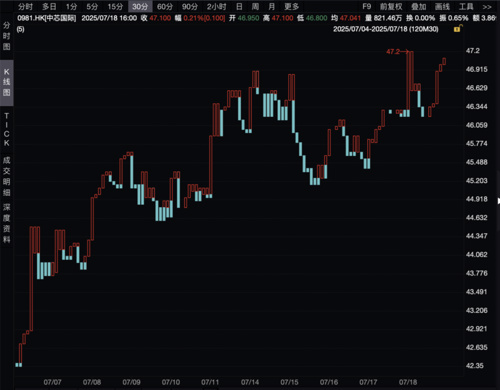Select the 周 weekly period
This screenshot has height=390, width=500.
pos(255,6)
